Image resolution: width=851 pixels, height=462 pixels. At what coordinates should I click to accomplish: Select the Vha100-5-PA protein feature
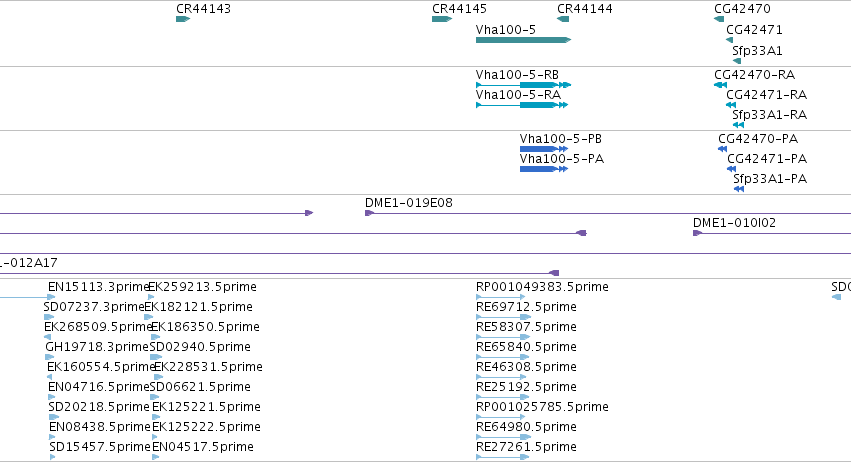[544, 169]
